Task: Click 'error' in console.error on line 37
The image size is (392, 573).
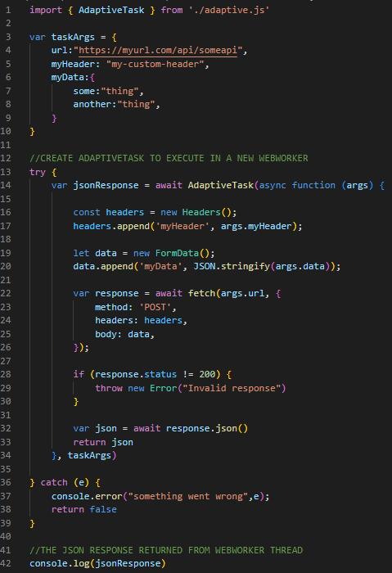Action: tap(109, 497)
